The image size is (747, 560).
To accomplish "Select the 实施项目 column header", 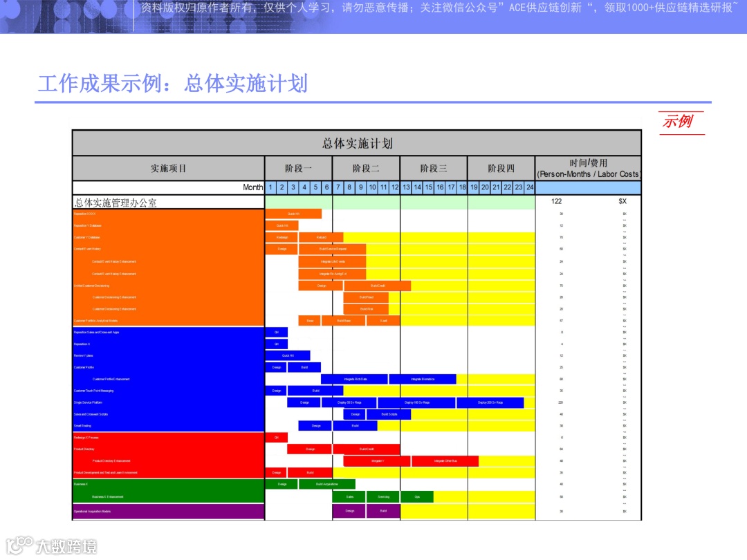I will pos(168,168).
